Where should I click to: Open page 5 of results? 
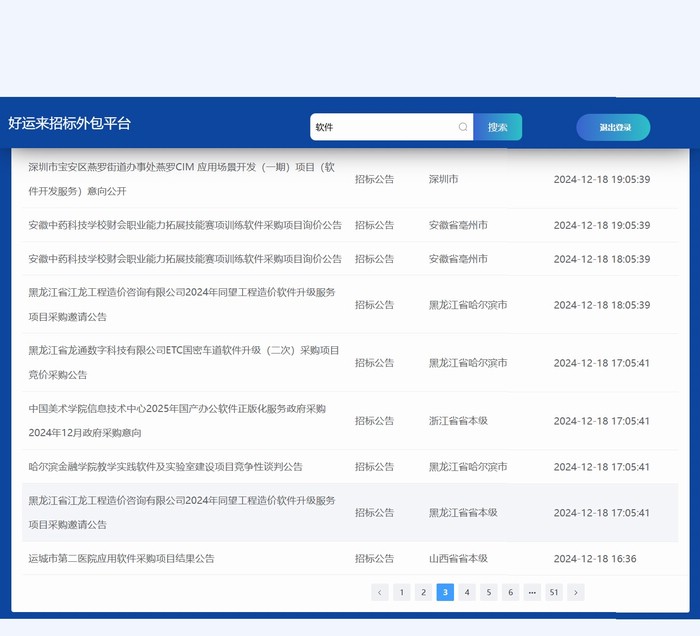coord(489,592)
